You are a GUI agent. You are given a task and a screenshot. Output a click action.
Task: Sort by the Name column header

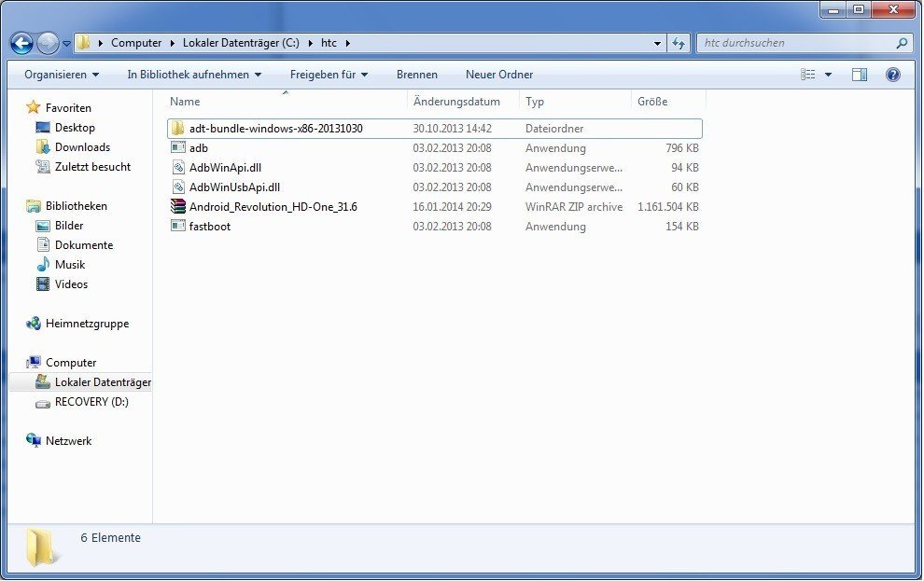coord(185,102)
